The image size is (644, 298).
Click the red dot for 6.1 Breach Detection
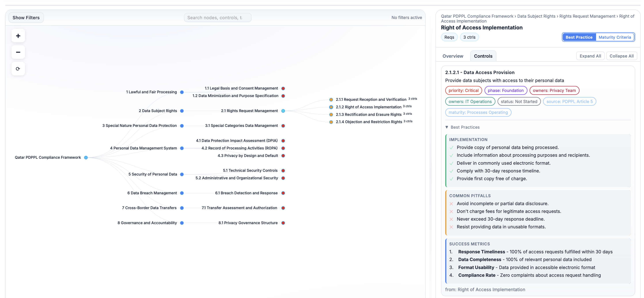click(283, 193)
